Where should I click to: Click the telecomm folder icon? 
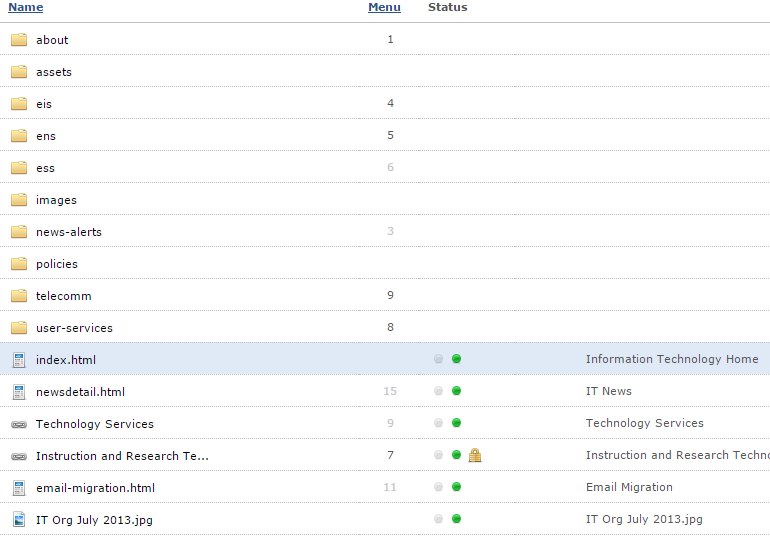click(x=19, y=296)
